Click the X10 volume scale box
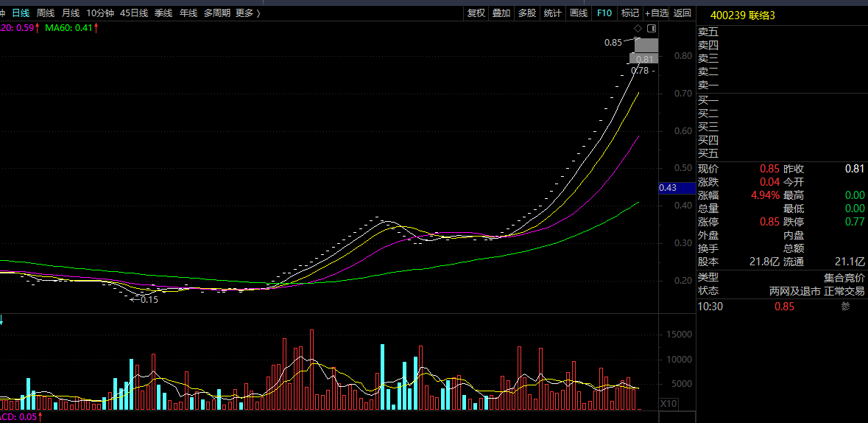Screen dimensions: 868x423 [x=668, y=404]
